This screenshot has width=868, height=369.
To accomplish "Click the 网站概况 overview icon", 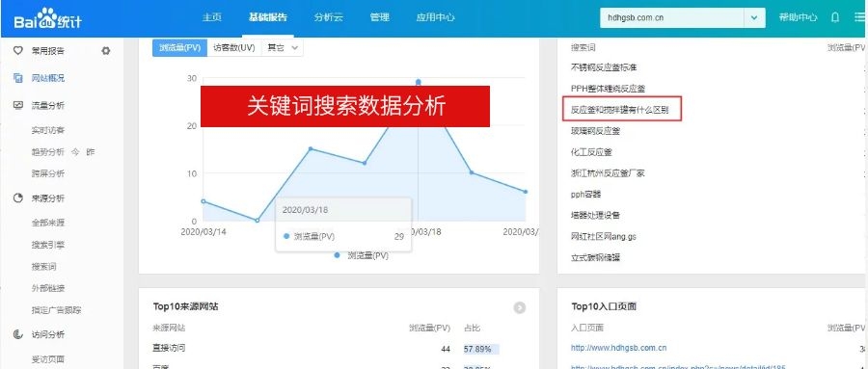I will tap(17, 78).
